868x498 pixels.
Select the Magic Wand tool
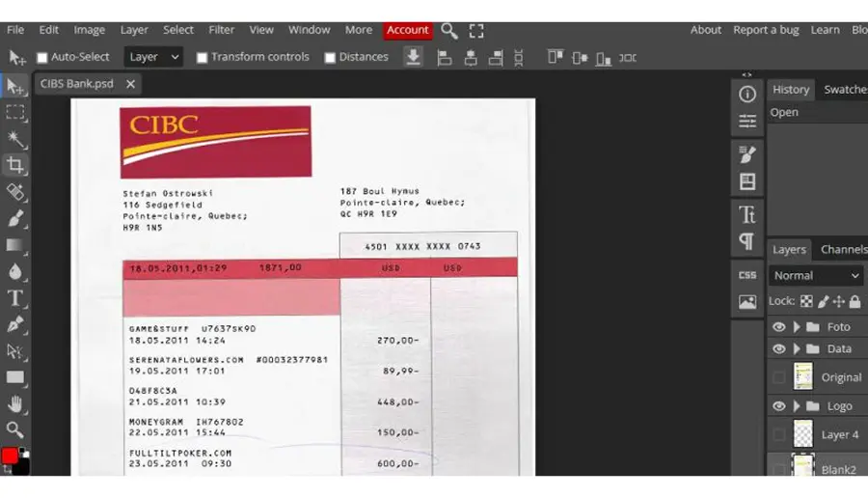click(x=14, y=138)
